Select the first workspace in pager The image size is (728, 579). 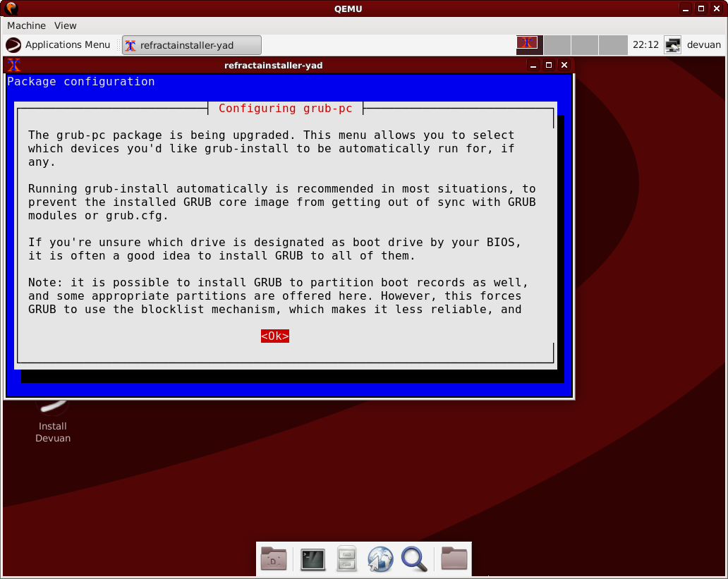pyautogui.click(x=529, y=45)
